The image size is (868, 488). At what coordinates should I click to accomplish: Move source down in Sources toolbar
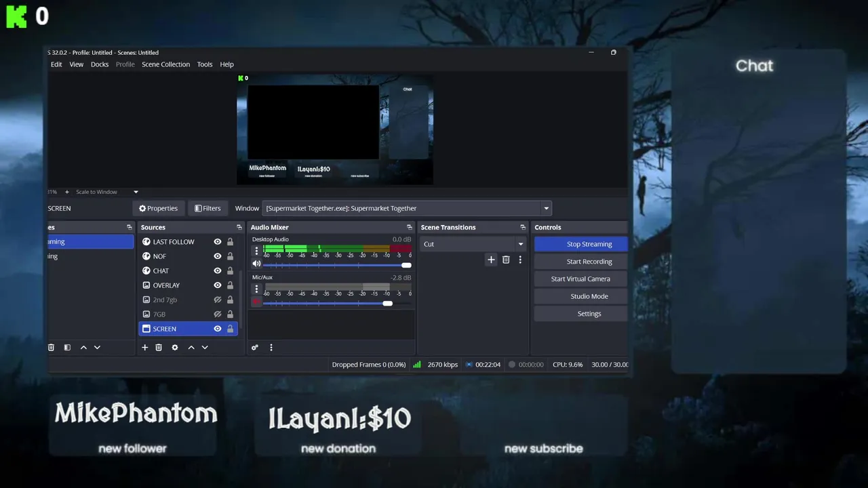(x=205, y=348)
